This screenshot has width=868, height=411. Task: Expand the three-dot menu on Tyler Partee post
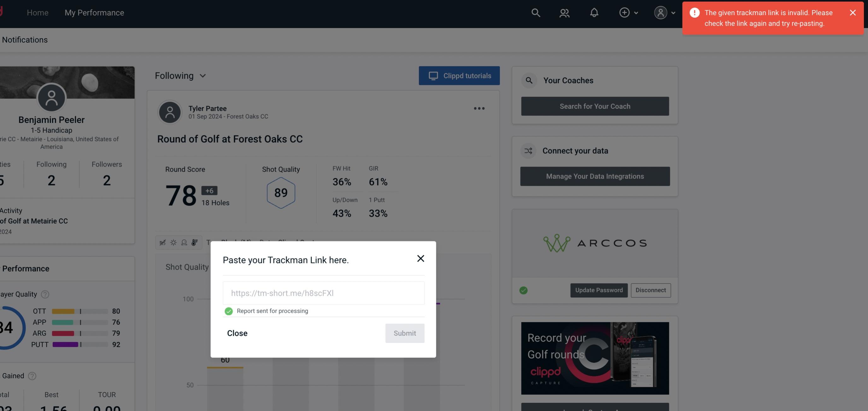(479, 109)
